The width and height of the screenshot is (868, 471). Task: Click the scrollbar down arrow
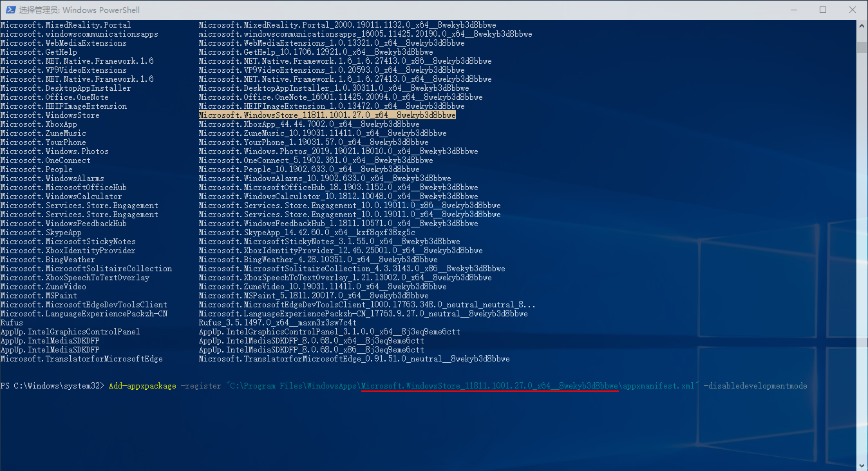coord(862,465)
